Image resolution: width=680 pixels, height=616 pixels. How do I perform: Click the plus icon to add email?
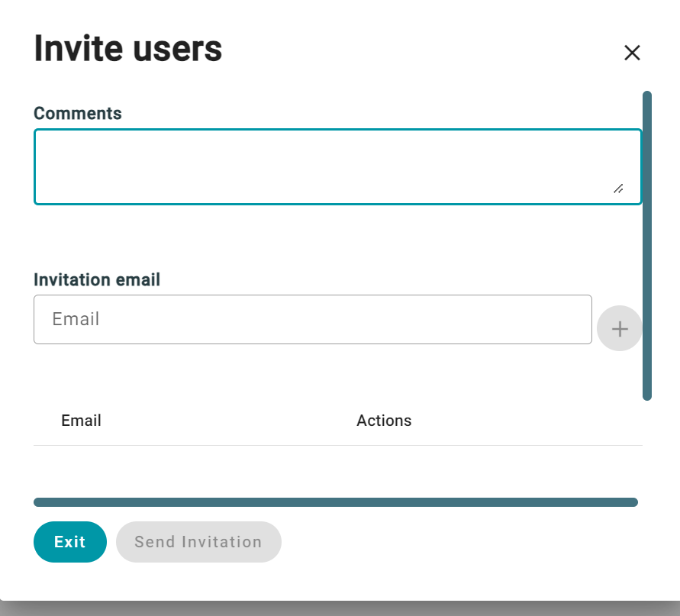tap(619, 328)
